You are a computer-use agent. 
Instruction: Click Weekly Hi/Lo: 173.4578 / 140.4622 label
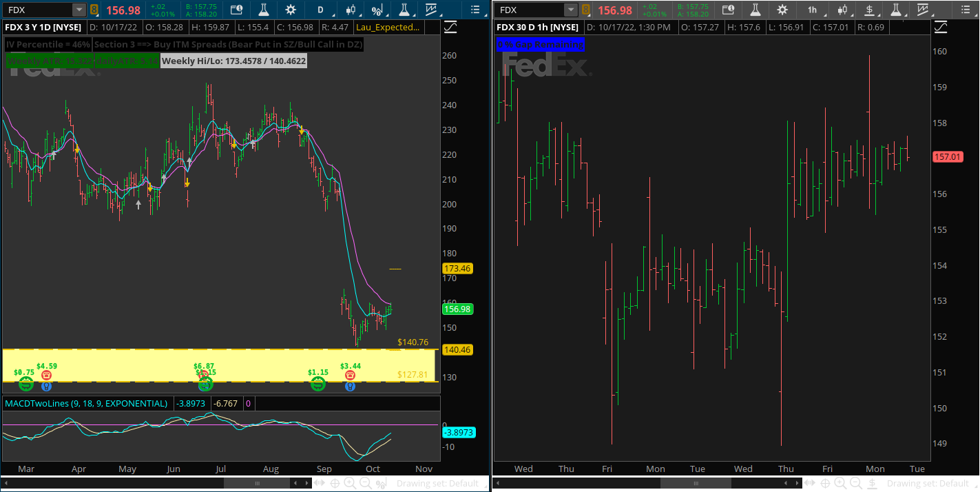pos(233,61)
